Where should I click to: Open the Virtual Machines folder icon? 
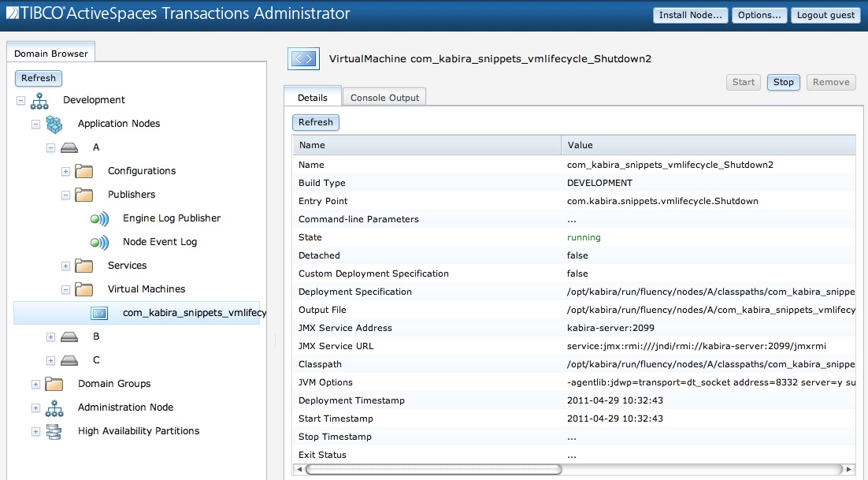(x=83, y=289)
